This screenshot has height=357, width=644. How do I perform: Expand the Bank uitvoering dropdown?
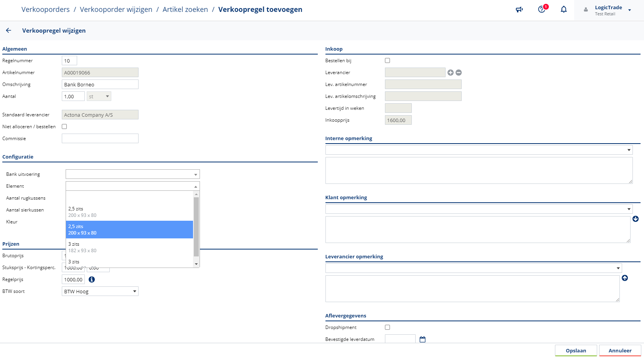click(x=132, y=174)
